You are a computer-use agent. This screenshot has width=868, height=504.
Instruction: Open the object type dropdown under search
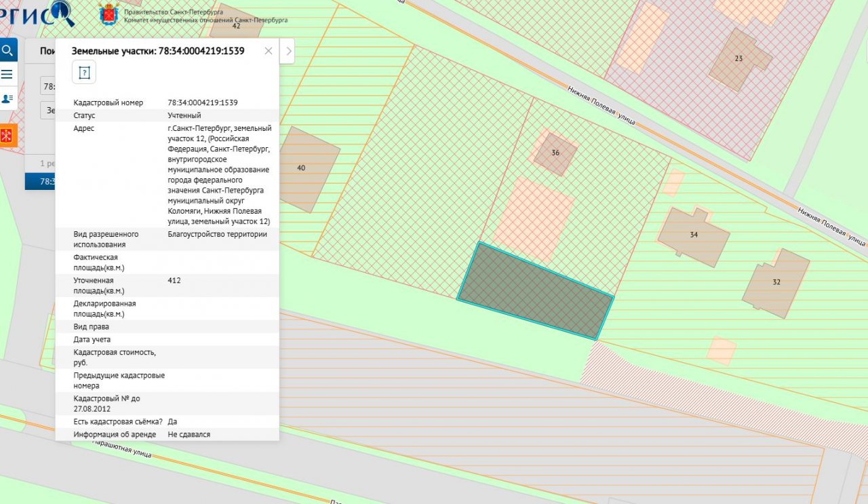(x=47, y=109)
